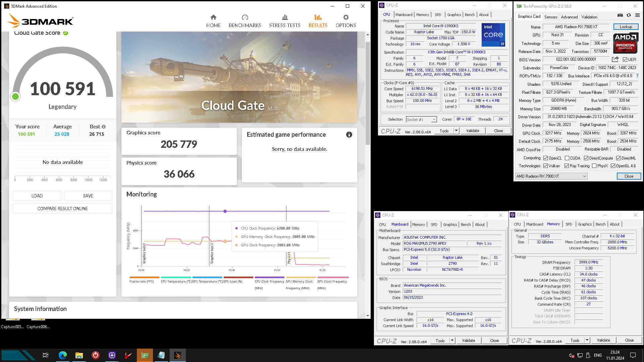Toggle the OpenCL checkbox
Viewport: 644px width, 362px height.
(546, 158)
